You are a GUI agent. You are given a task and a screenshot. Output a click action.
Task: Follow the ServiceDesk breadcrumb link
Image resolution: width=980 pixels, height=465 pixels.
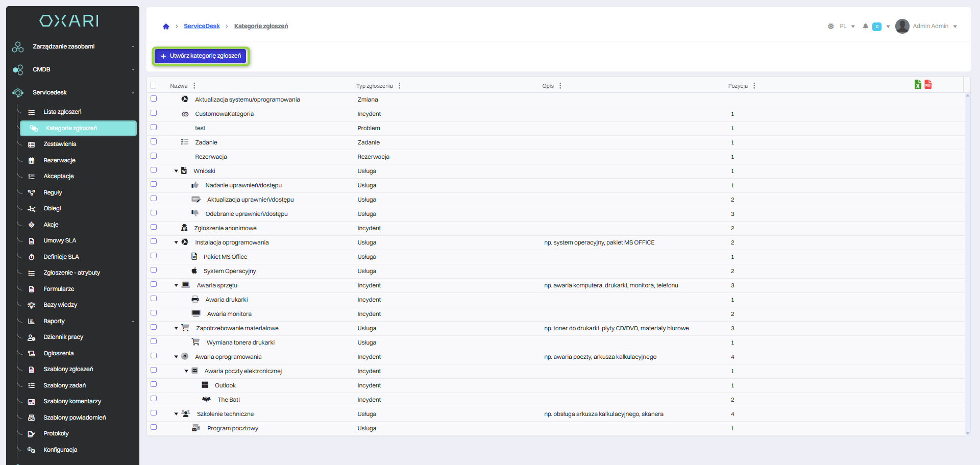pos(202,27)
